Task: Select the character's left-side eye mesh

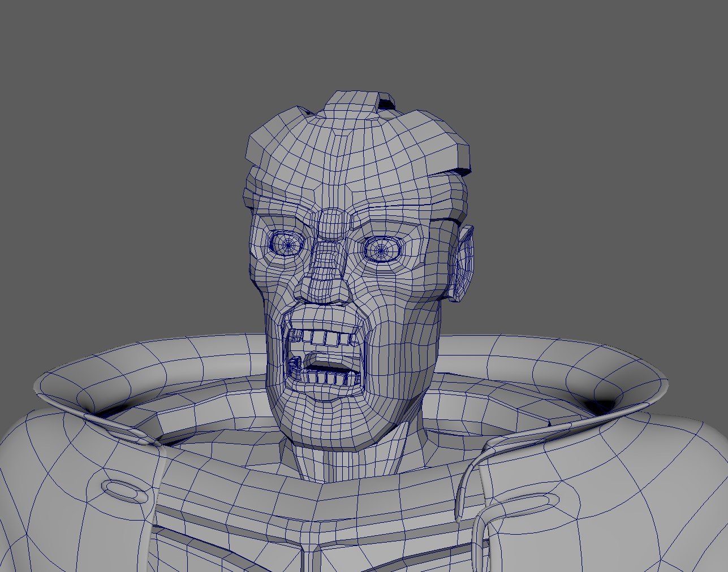Action: click(x=288, y=244)
